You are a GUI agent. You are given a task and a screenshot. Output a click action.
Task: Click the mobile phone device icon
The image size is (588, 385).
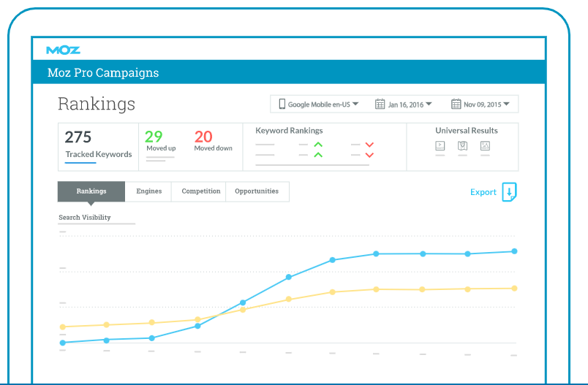pos(281,104)
